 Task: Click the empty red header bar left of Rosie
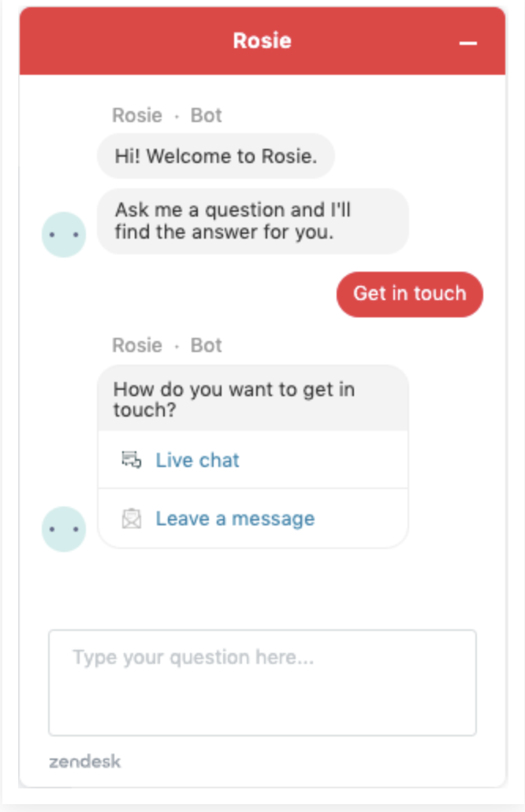pyautogui.click(x=118, y=41)
